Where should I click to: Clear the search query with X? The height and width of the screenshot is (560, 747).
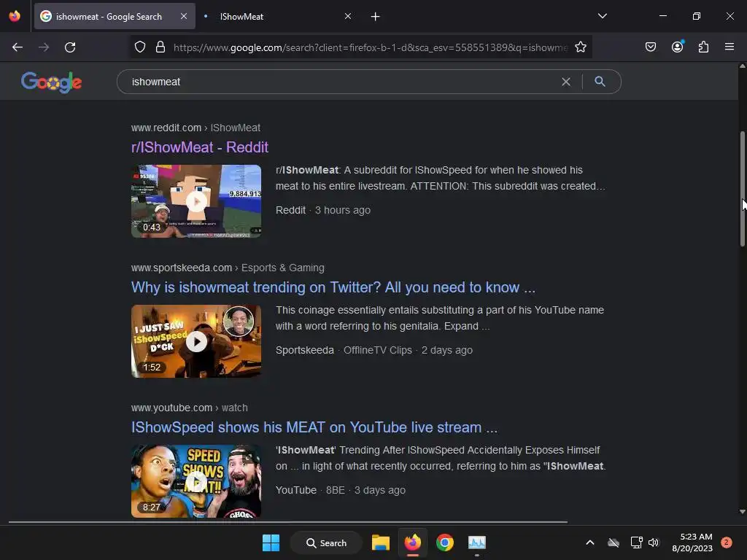coord(566,82)
